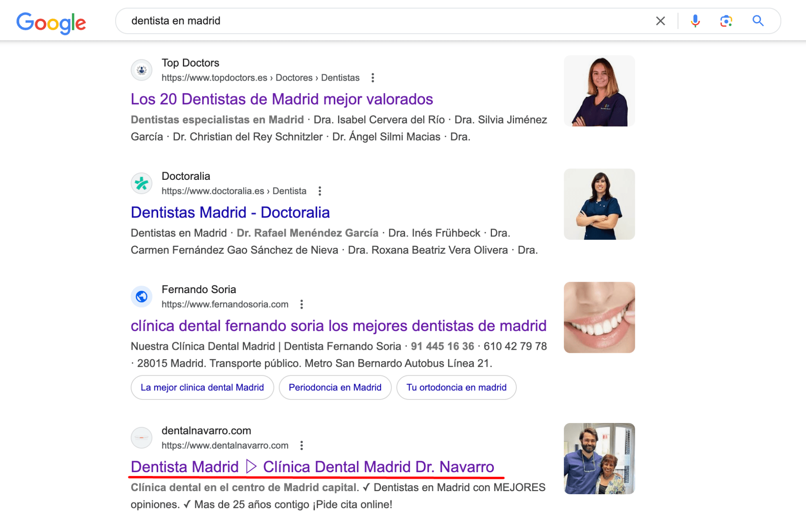The width and height of the screenshot is (806, 532).
Task: Click the 'Top Doctors' site name
Action: 190,63
